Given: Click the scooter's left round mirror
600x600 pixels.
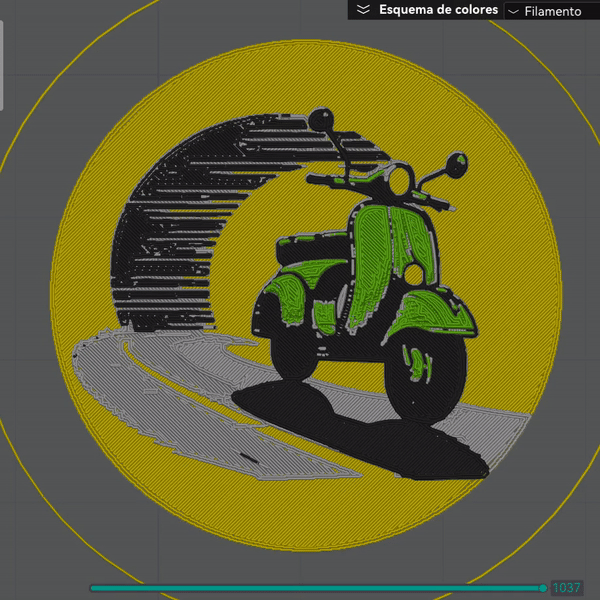Looking at the screenshot, I should coord(320,119).
